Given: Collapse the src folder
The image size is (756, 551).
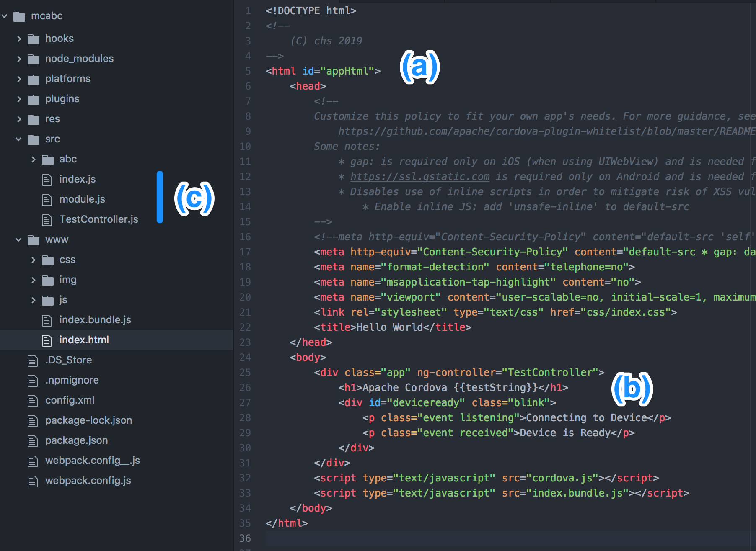Looking at the screenshot, I should [18, 139].
